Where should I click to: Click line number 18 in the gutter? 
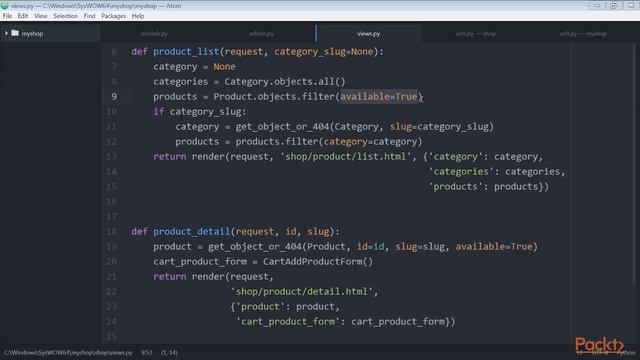tap(111, 232)
